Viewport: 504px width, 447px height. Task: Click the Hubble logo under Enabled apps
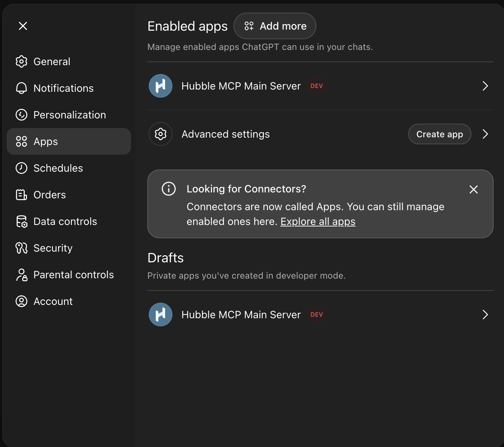click(x=161, y=86)
